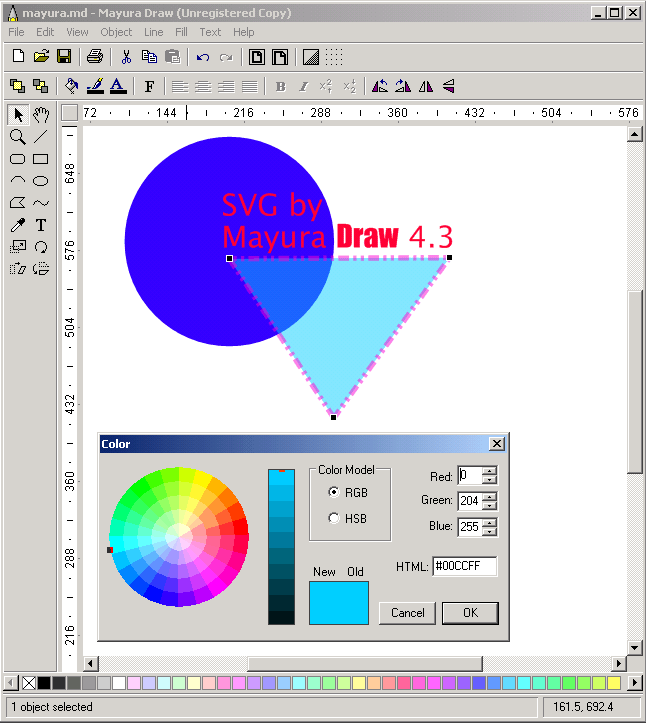Copy the selected object via toolbar icon
This screenshot has height=723, width=646.
point(149,57)
